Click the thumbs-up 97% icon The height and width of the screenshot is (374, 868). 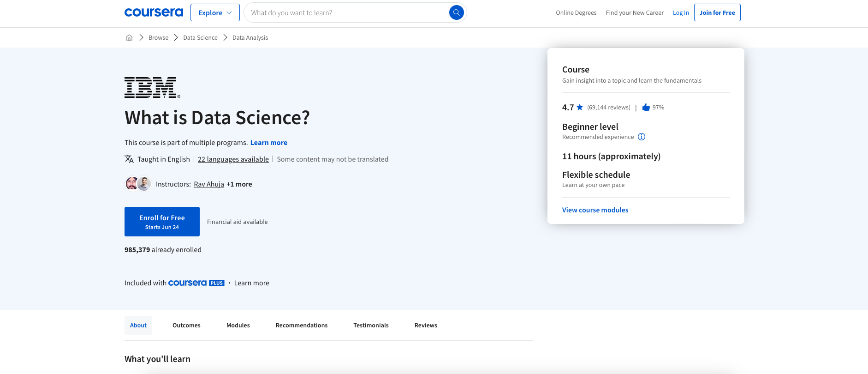[646, 107]
